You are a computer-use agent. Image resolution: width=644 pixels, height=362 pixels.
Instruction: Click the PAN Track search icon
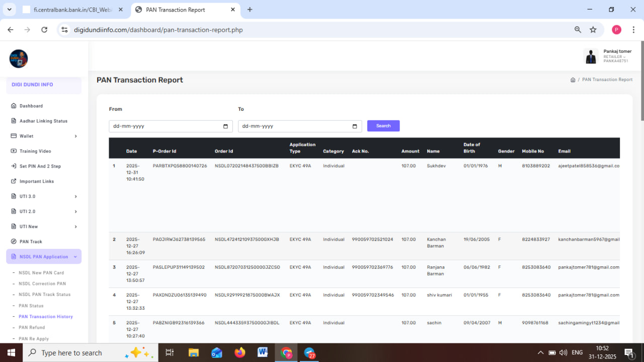(x=14, y=242)
